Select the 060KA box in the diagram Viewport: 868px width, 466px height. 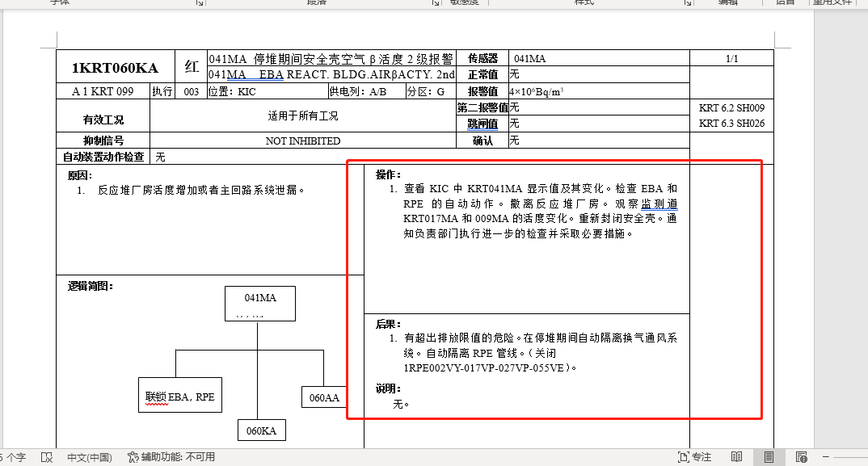pyautogui.click(x=261, y=430)
